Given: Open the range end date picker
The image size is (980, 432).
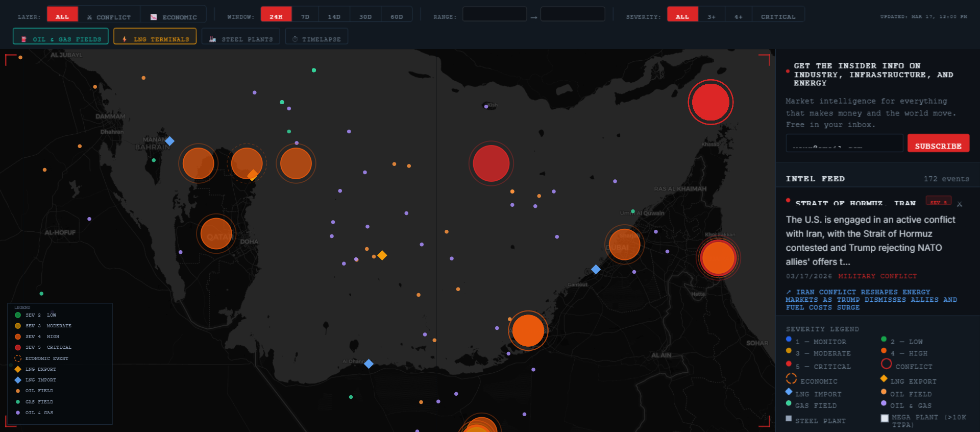Looking at the screenshot, I should (572, 14).
